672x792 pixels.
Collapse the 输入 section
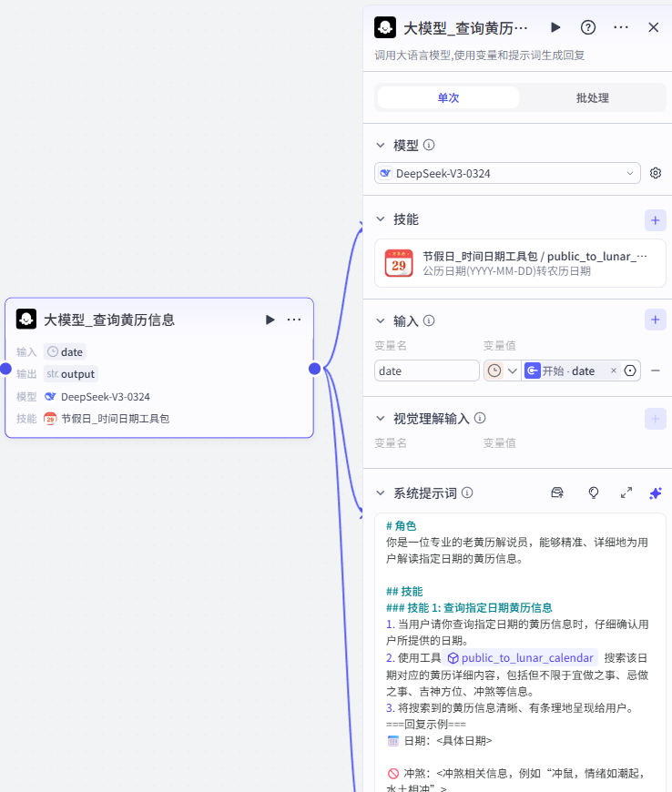pos(381,320)
